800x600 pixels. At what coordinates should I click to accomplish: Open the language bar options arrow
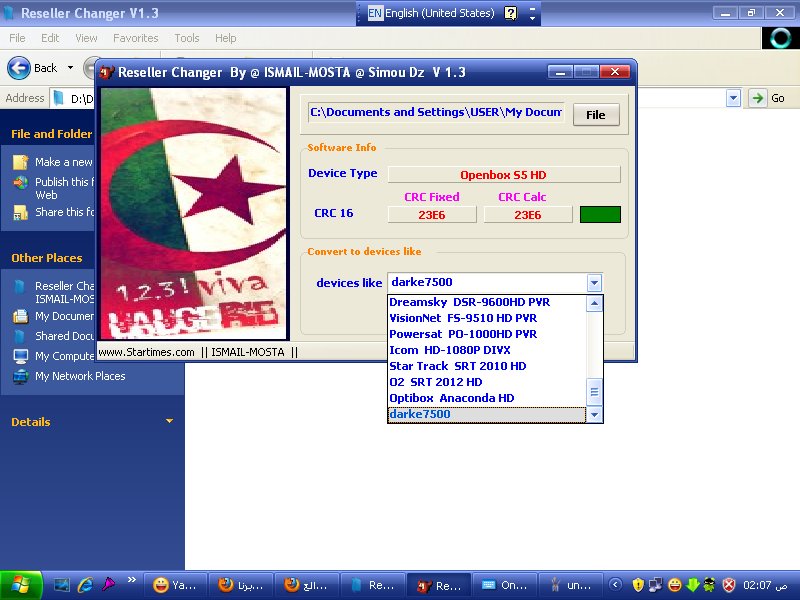coord(532,18)
